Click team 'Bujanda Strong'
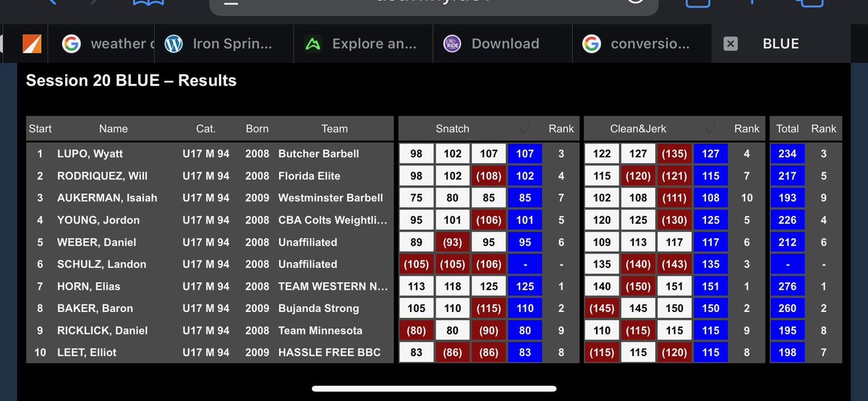This screenshot has width=868, height=401. pyautogui.click(x=318, y=308)
